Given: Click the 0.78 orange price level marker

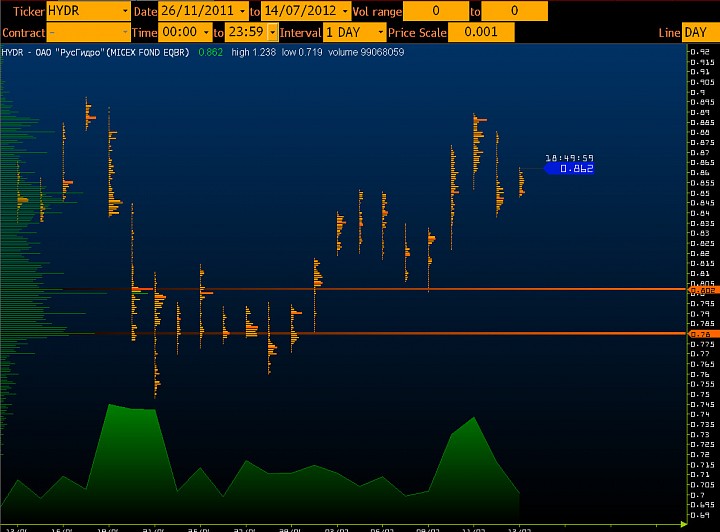Looking at the screenshot, I should [x=703, y=334].
